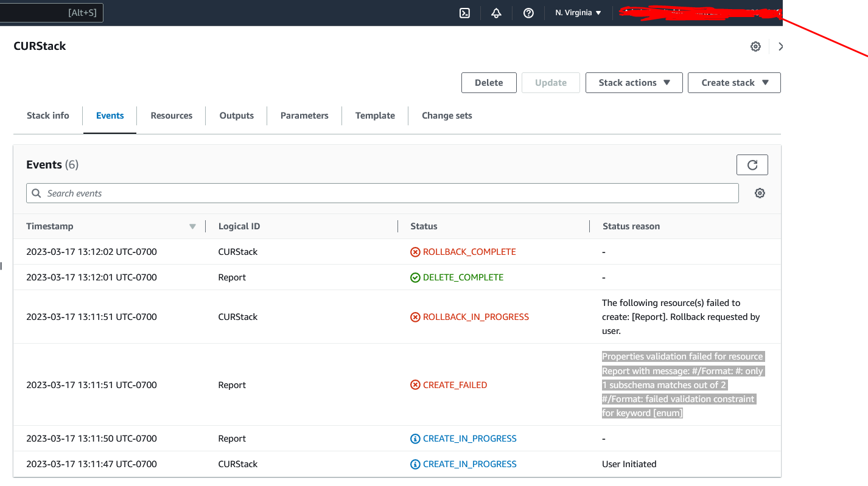The height and width of the screenshot is (486, 868).
Task: Open the CURStack page settings gear
Action: coord(755,46)
